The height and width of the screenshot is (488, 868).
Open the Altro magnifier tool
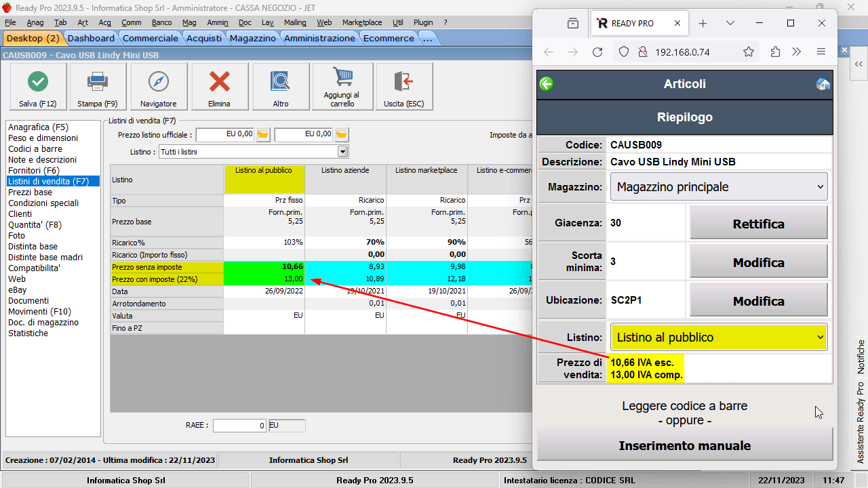(x=281, y=86)
